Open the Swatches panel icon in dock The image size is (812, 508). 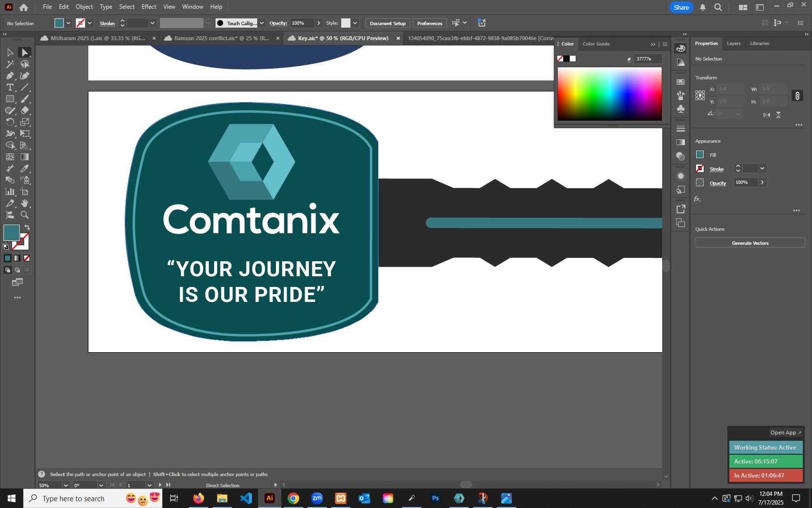(681, 82)
